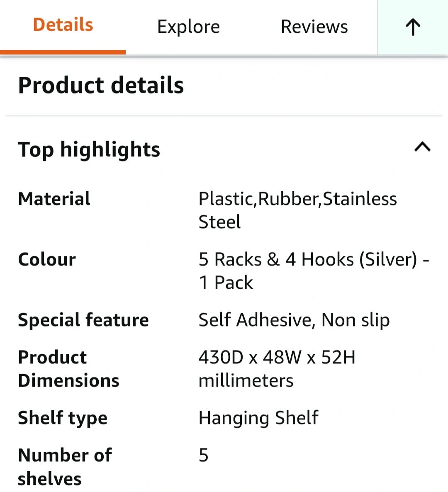
Task: Tap the Material label
Action: pyautogui.click(x=54, y=199)
